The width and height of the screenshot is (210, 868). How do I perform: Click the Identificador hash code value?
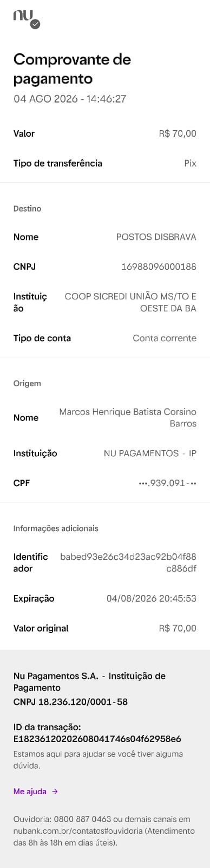128,563
